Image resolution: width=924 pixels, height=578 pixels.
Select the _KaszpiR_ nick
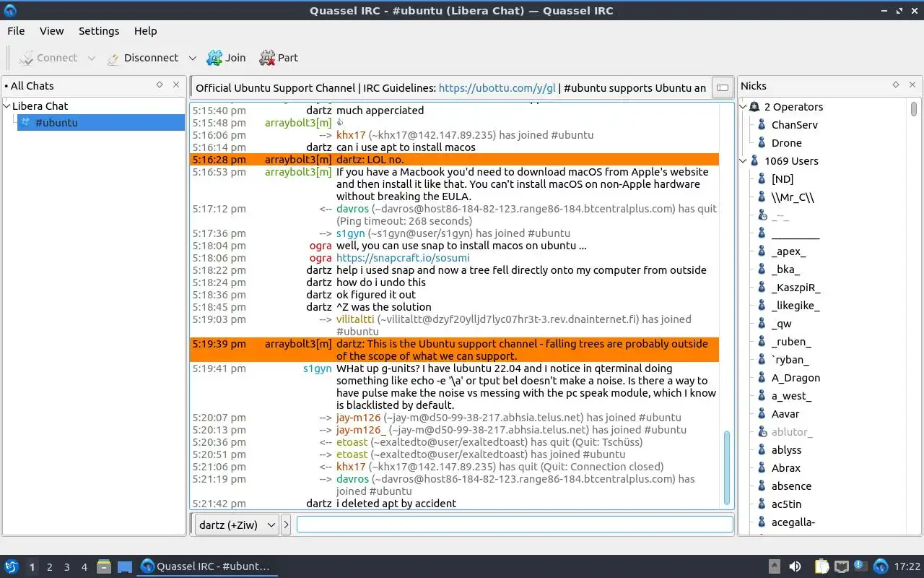pyautogui.click(x=796, y=288)
